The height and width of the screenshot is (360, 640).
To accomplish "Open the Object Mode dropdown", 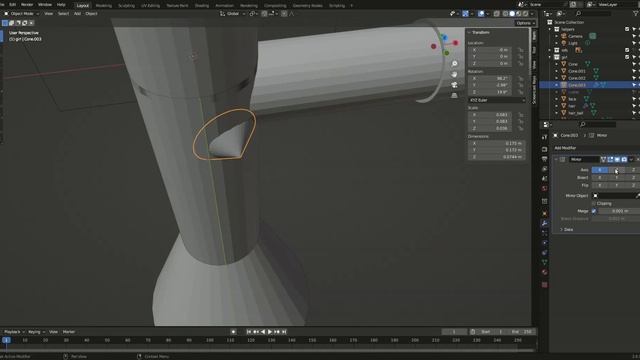I will click(22, 13).
